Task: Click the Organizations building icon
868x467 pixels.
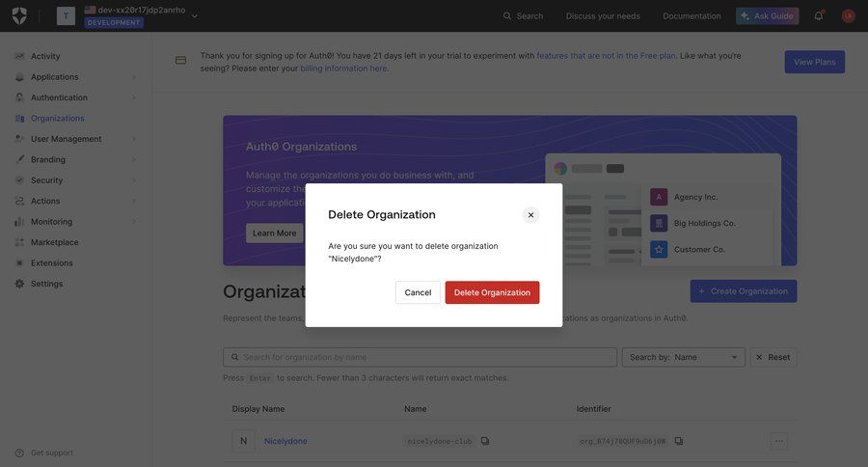Action: (19, 118)
